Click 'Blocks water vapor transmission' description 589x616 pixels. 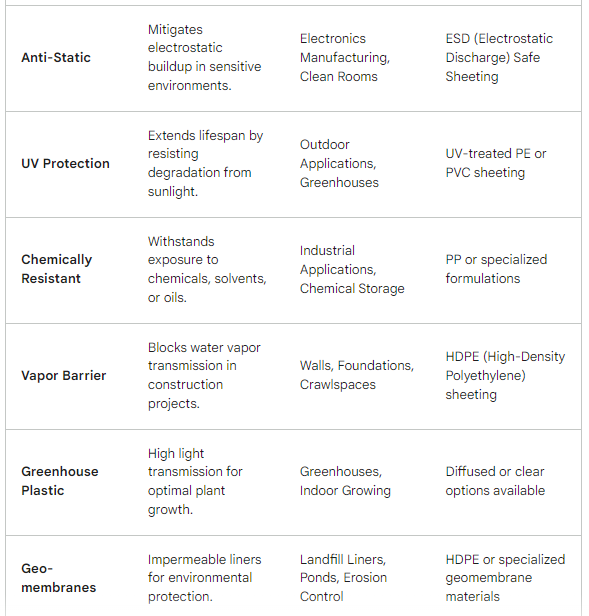click(x=204, y=375)
